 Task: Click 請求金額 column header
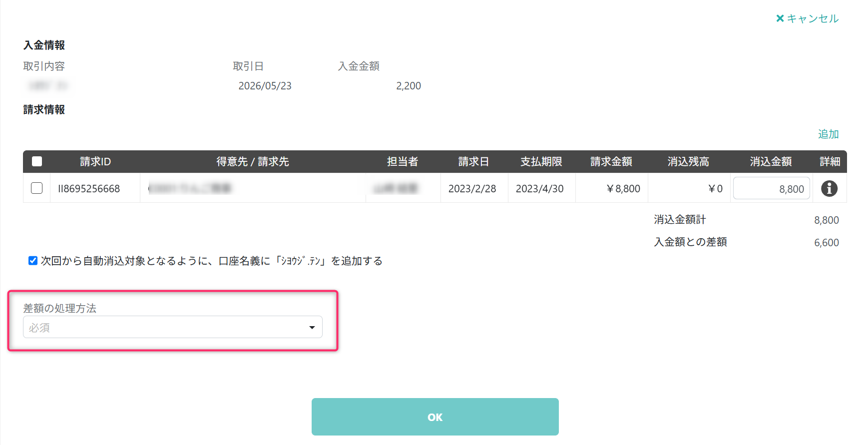click(611, 161)
